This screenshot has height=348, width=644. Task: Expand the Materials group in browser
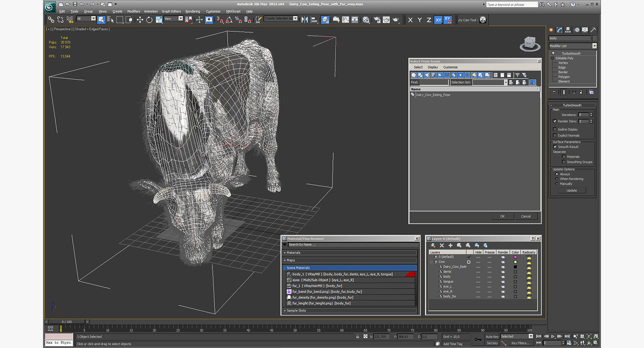click(349, 253)
